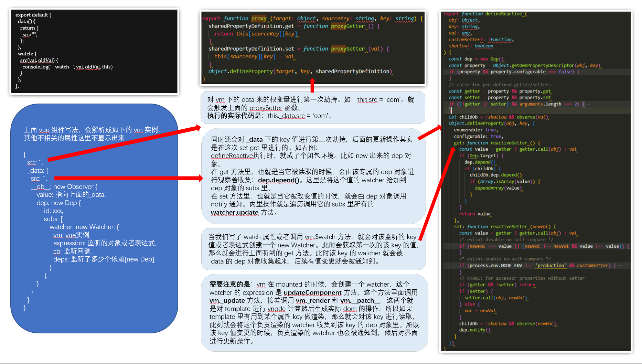Click the 'deps: 监听了多少个依赖[new Dep],' line
This screenshot has width=642, height=364.
pos(104,259)
